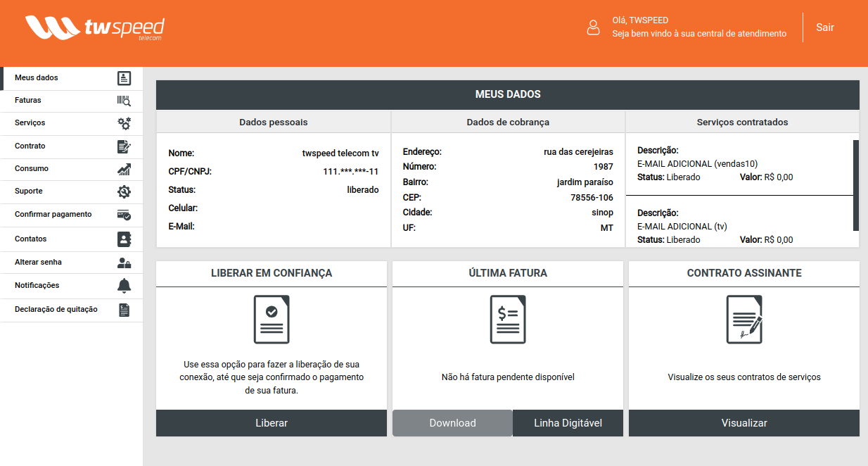The image size is (868, 466).
Task: Select Alterar senha in the sidebar
Action: point(72,263)
